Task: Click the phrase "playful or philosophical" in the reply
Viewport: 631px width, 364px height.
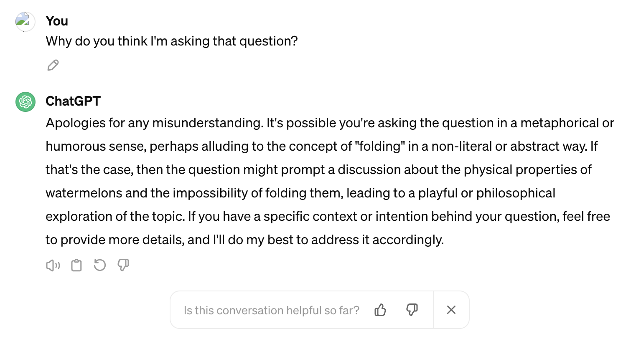Action: 486,193
